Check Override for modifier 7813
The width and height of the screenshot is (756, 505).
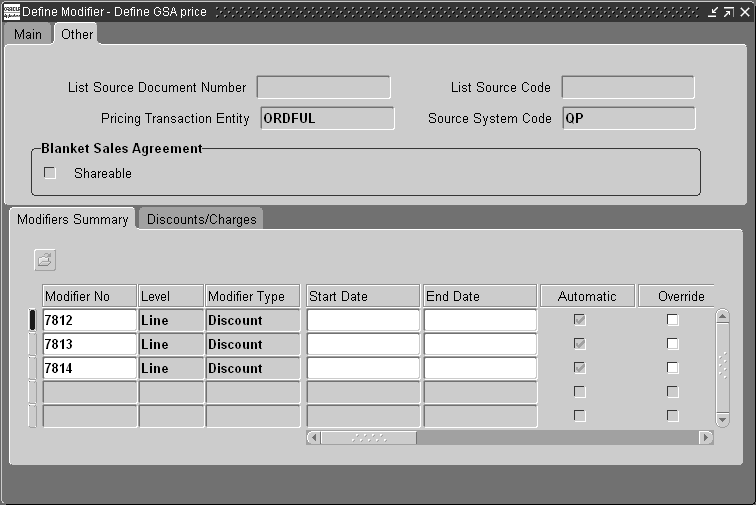click(673, 343)
